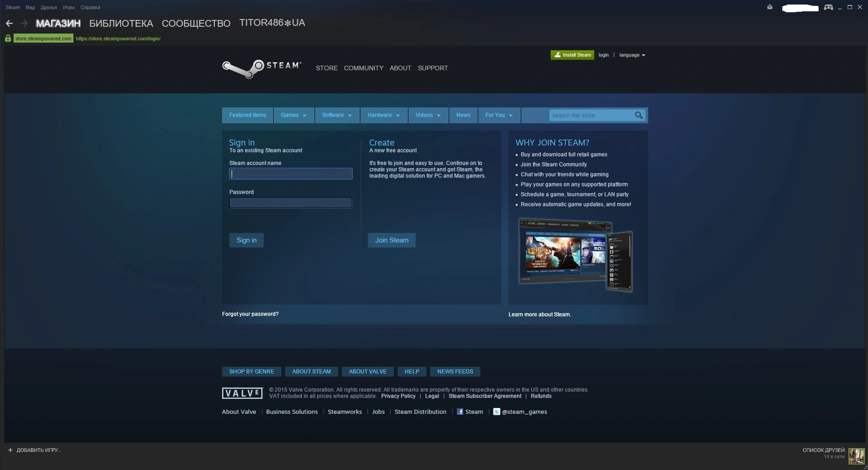
Task: Click the back navigation arrow
Action: pyautogui.click(x=9, y=23)
